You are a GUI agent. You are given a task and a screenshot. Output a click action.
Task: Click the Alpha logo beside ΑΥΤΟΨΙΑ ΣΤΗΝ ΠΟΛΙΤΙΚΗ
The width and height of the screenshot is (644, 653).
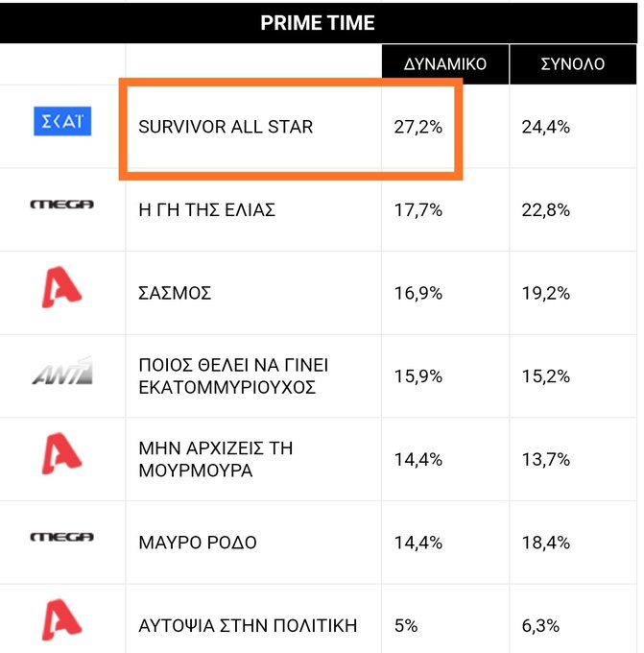click(x=61, y=619)
